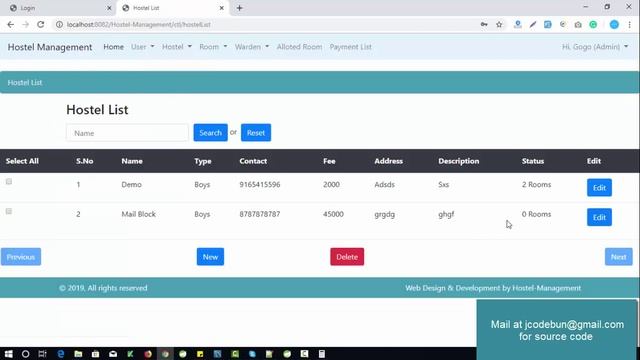Click the browser address bar URL

(x=139, y=24)
